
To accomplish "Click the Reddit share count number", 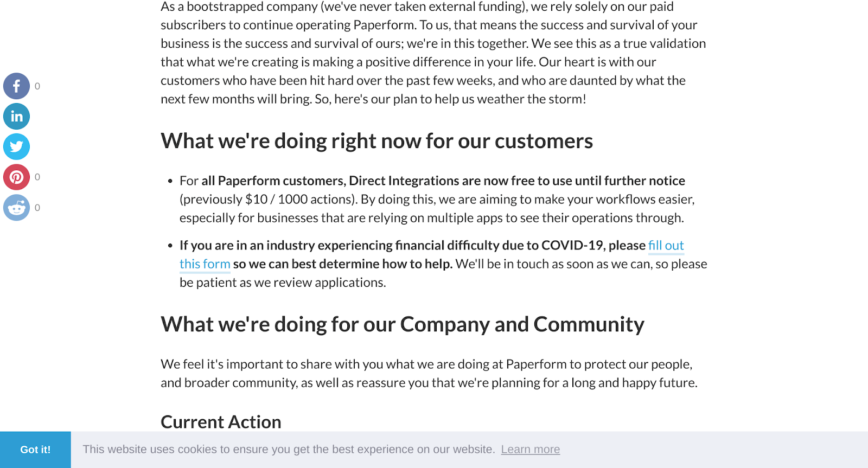I will pos(37,208).
